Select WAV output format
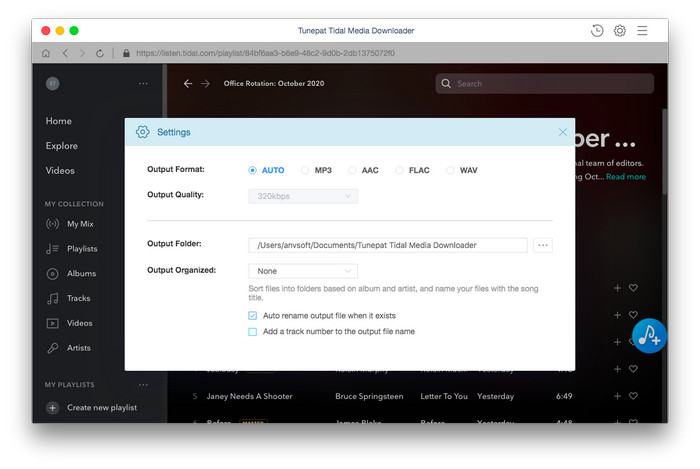 [450, 170]
